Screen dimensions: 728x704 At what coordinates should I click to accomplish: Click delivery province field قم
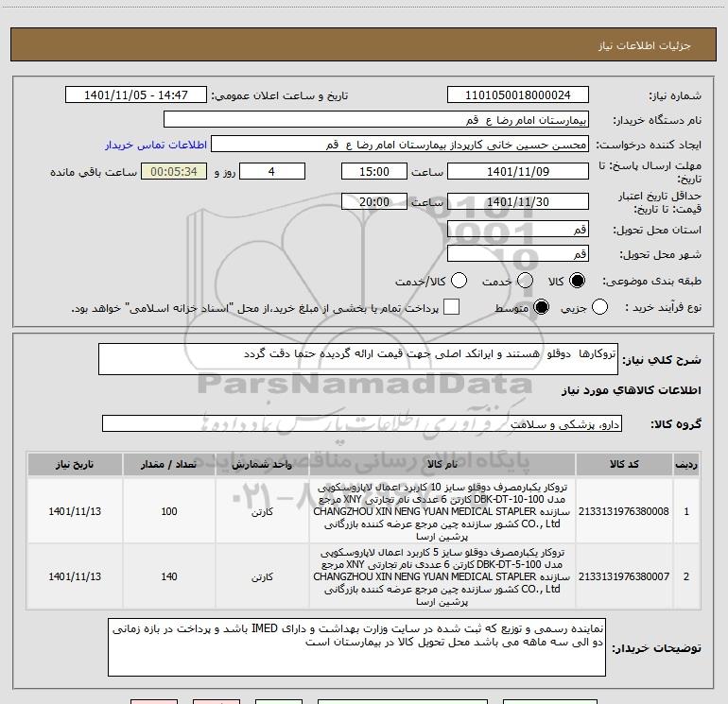pos(518,230)
